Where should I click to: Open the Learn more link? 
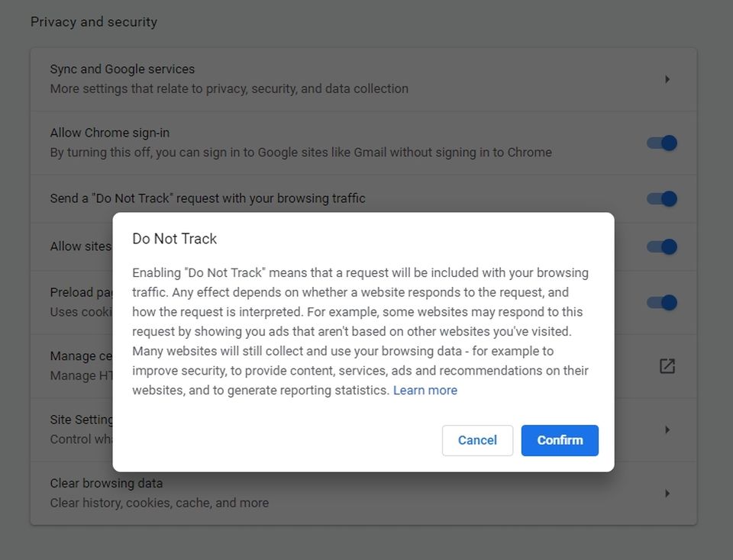click(425, 390)
